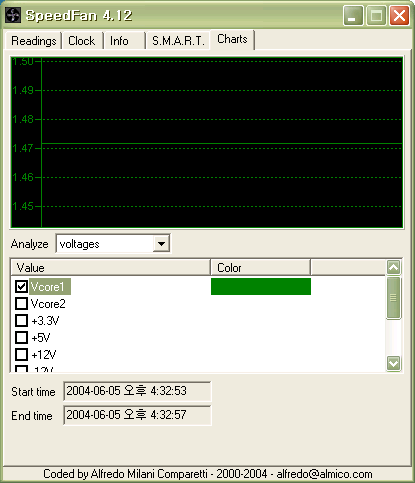Screen dimensions: 415x483
Task: Click the disabled maximize button
Action: coord(376,15)
